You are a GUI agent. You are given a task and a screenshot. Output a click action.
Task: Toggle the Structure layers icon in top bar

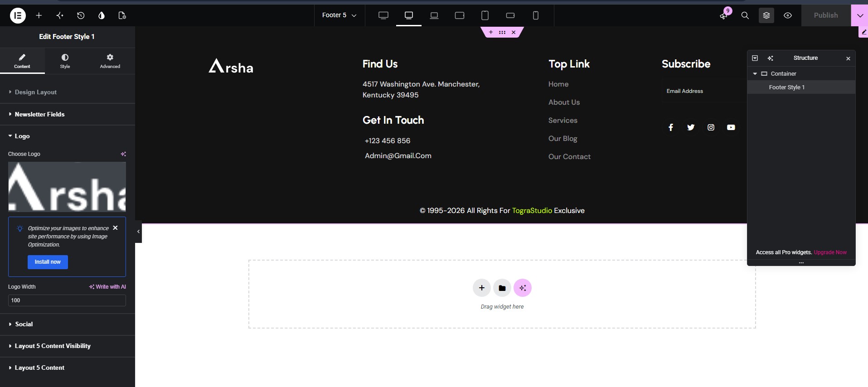[766, 15]
